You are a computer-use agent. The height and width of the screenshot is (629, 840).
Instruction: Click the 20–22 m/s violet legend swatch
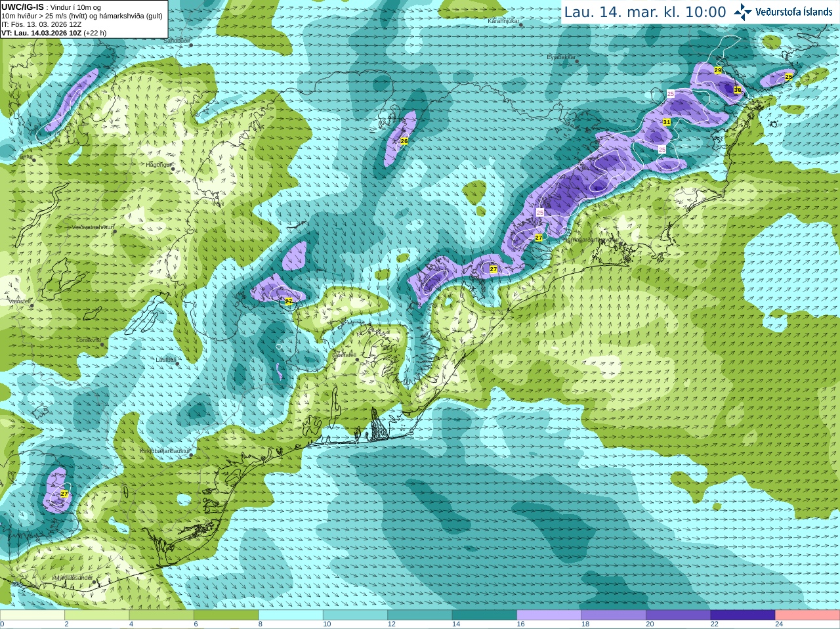point(679,615)
